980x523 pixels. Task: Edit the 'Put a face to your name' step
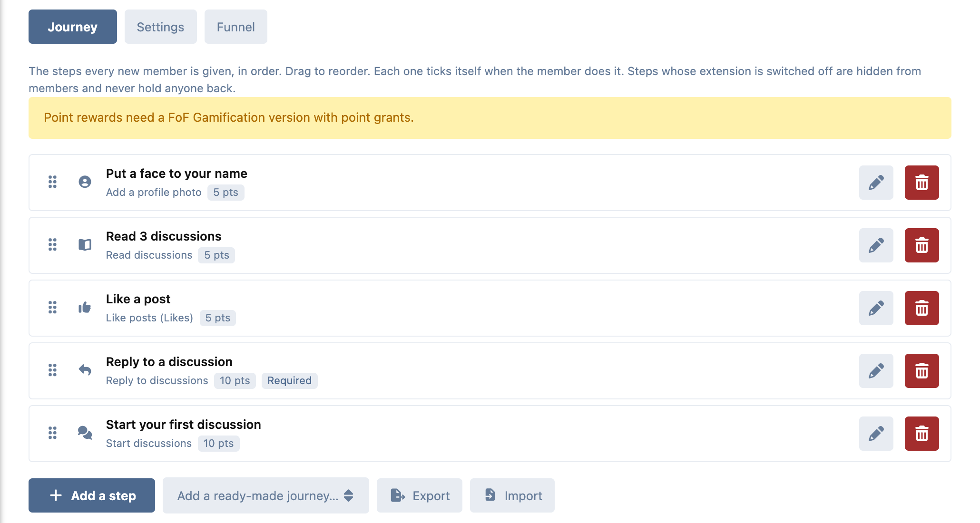point(876,183)
